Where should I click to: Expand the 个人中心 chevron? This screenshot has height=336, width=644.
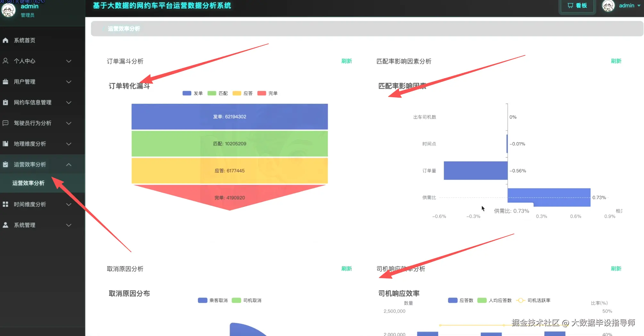click(69, 61)
